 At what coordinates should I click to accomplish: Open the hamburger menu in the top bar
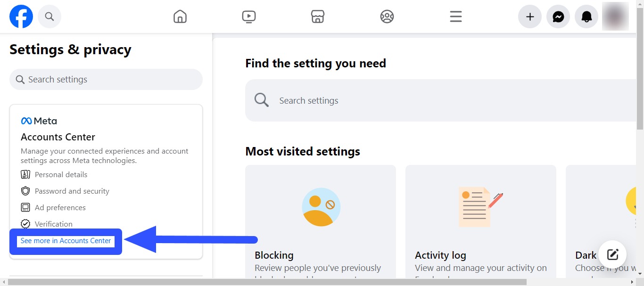(x=455, y=16)
